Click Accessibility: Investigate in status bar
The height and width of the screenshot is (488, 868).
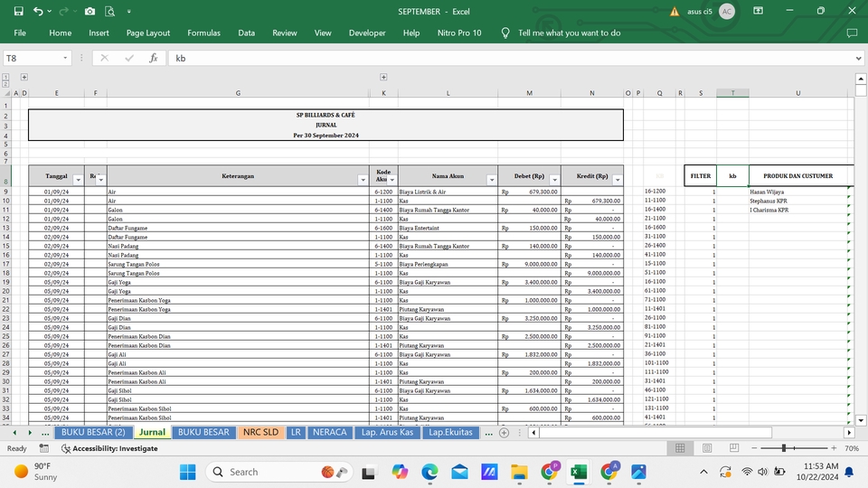pyautogui.click(x=109, y=448)
